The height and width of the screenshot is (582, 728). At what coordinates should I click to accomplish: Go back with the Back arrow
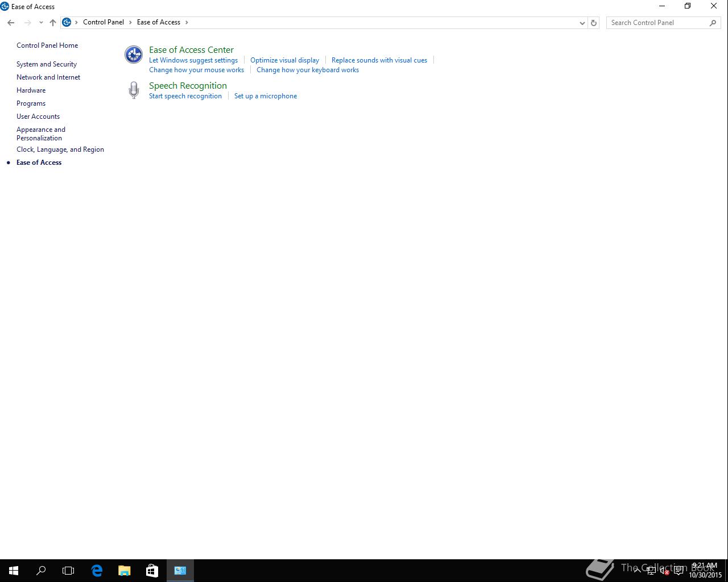coord(11,23)
